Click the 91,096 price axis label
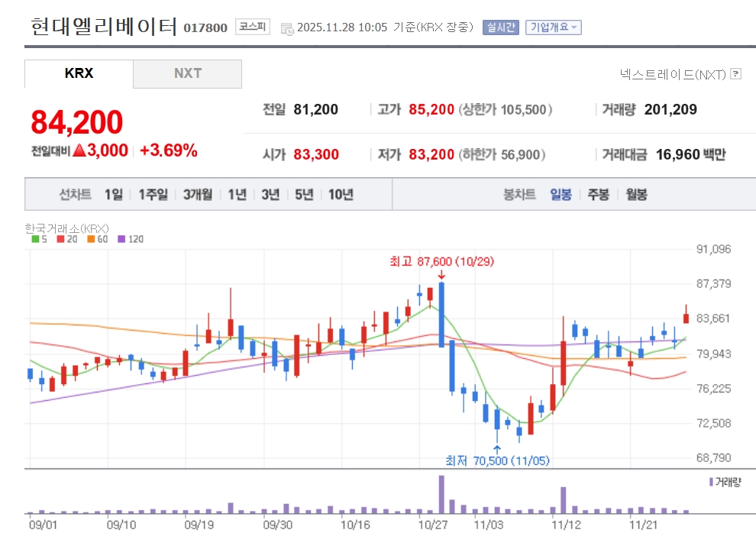Screen dimensions: 756x546 713,250
